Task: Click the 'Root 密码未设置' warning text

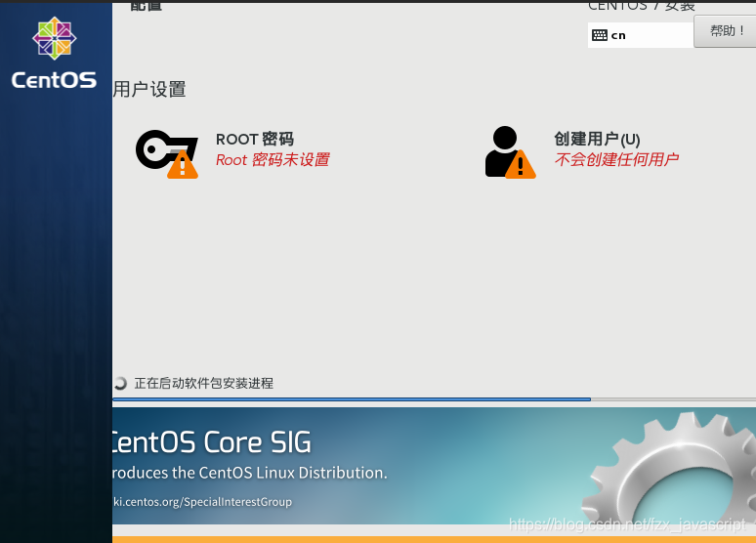Action: coord(273,159)
